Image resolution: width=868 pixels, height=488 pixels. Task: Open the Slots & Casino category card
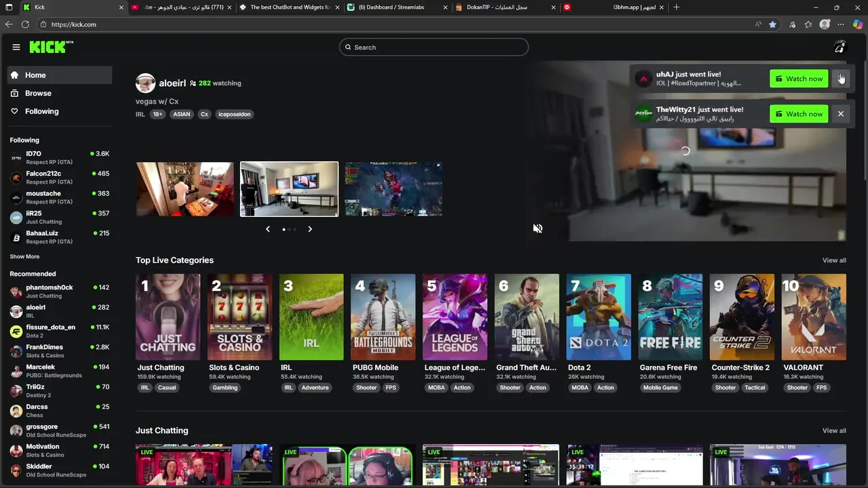239,317
